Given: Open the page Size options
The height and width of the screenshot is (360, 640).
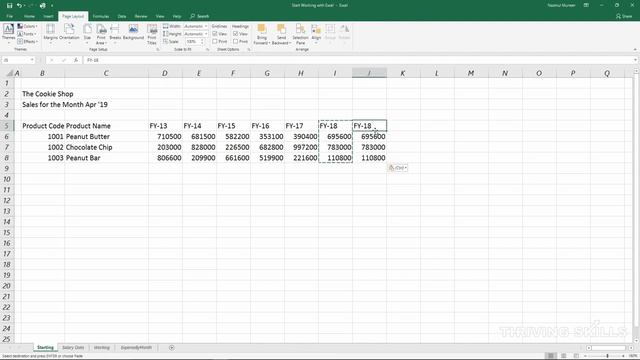Looking at the screenshot, I should pos(87,33).
